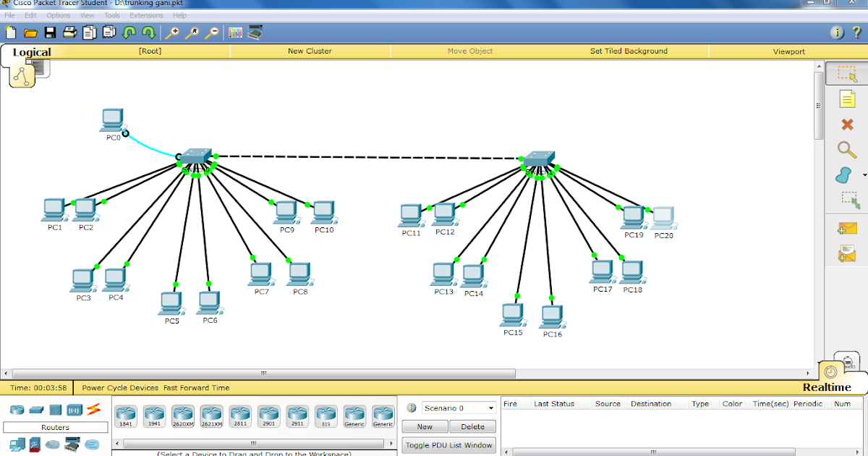
Task: Choose the Hubs device category icon
Action: point(55,410)
